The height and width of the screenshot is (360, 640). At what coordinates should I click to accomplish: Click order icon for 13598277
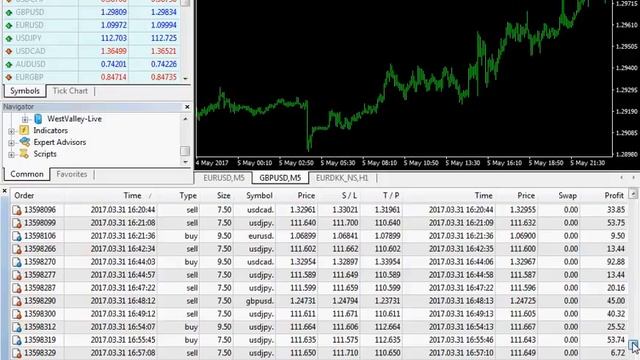pyautogui.click(x=17, y=275)
